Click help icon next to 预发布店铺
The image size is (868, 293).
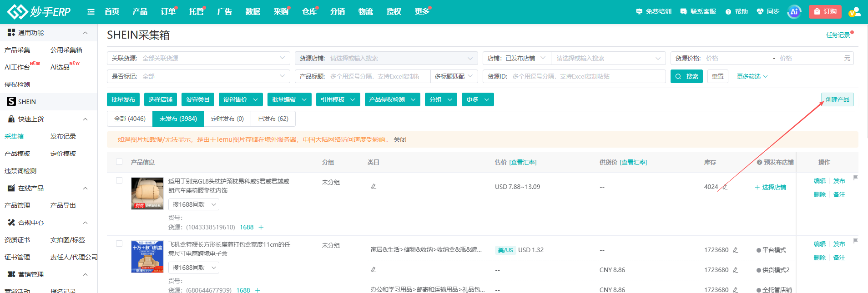[x=759, y=162]
